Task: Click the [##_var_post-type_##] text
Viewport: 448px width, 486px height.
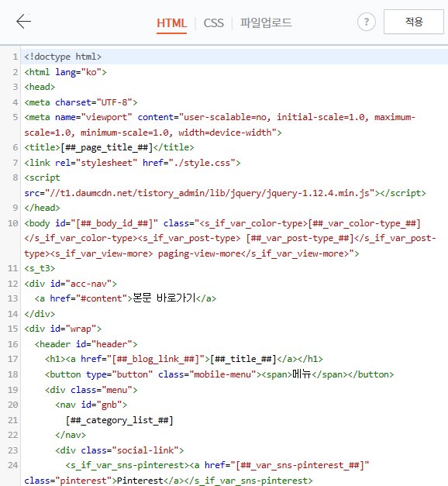Action: coord(300,238)
